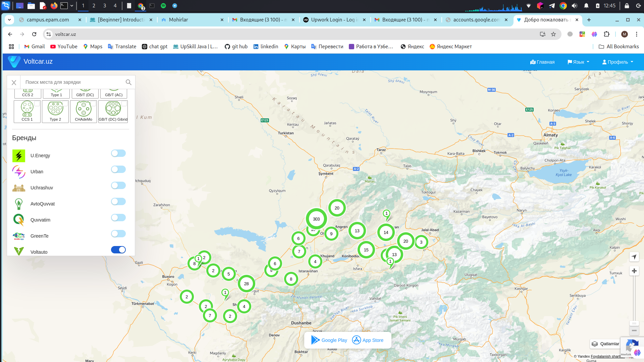644x362 pixels.
Task: Open the git hub bookmark
Action: (236, 47)
